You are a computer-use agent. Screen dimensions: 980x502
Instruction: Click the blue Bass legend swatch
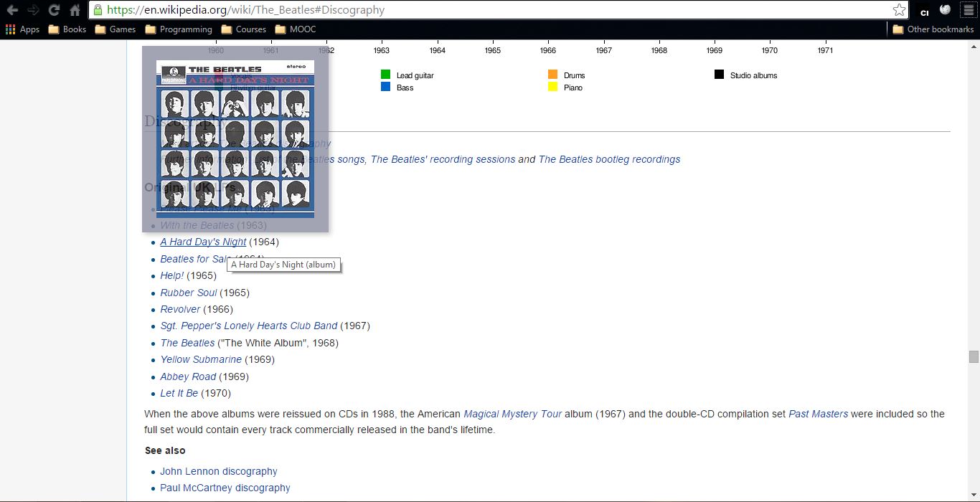click(x=385, y=87)
